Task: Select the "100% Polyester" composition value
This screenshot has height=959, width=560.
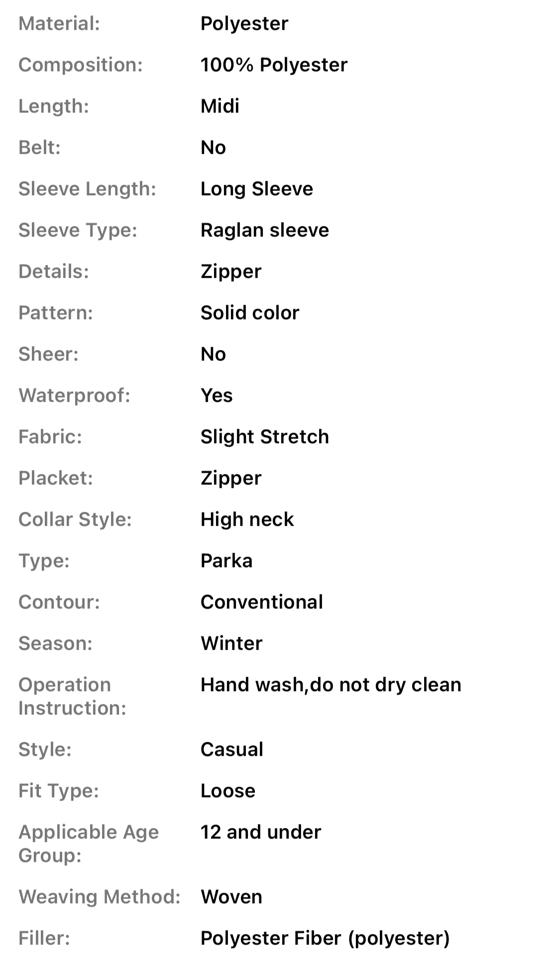Action: (274, 65)
